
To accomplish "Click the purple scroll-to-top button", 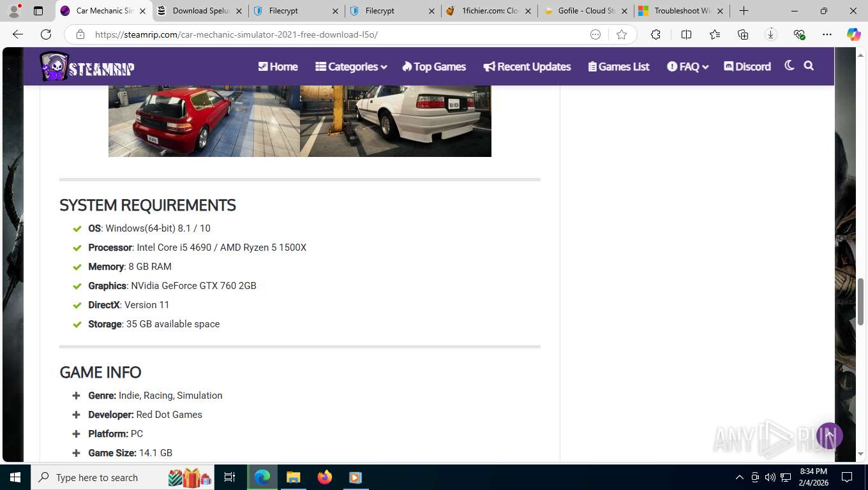I will pyautogui.click(x=830, y=436).
